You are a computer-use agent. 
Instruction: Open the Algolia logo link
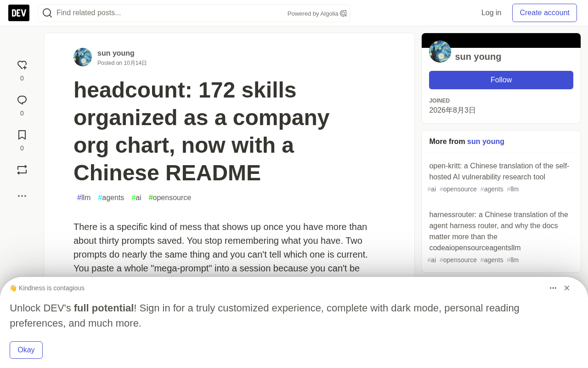pyautogui.click(x=343, y=13)
